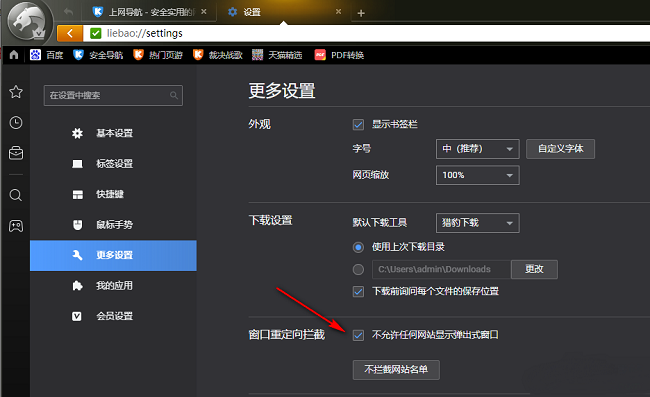Open the game controller sidebar icon
The height and width of the screenshot is (397, 650).
16,226
